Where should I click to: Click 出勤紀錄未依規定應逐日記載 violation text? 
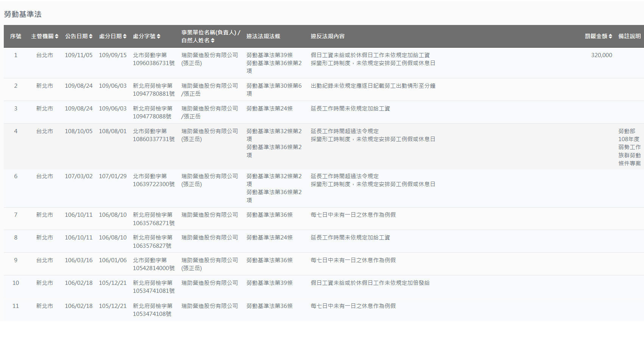pos(373,86)
